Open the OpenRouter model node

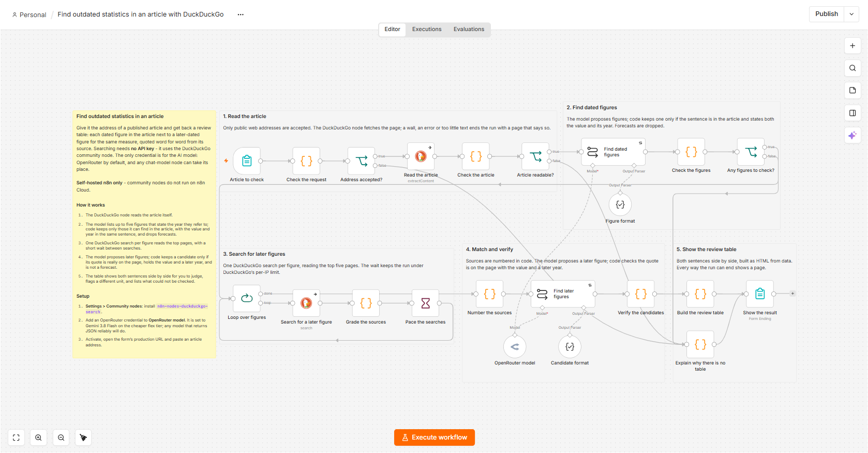tap(515, 347)
